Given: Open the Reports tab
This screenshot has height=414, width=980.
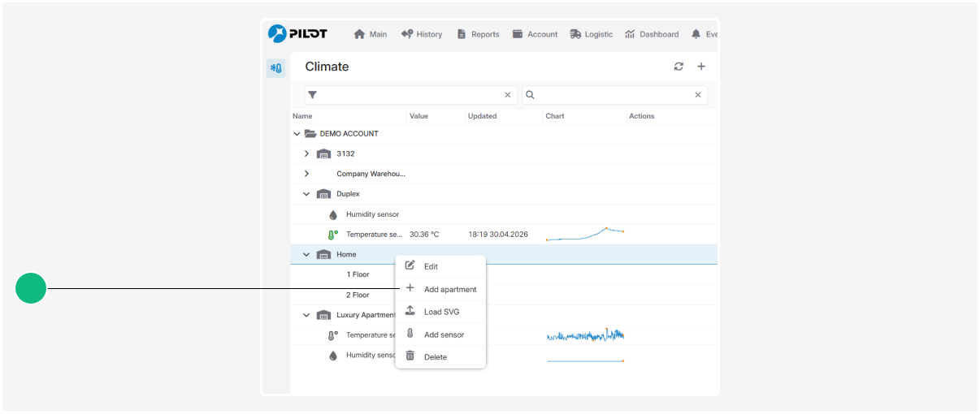Looking at the screenshot, I should (x=478, y=34).
